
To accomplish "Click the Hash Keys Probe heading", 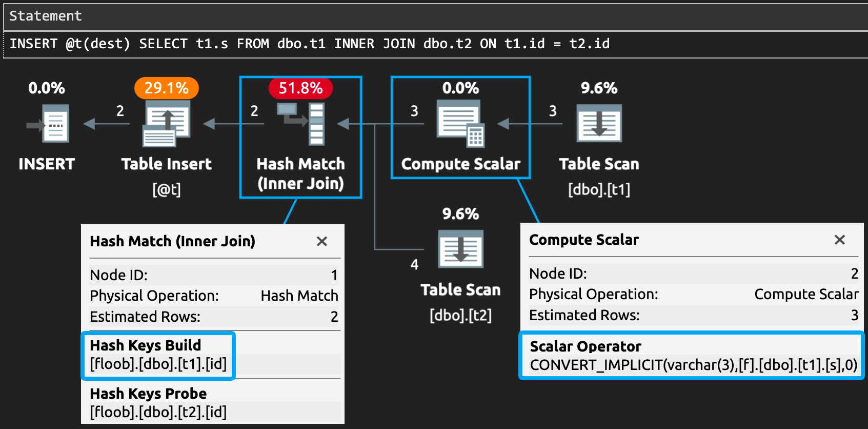I will [148, 394].
